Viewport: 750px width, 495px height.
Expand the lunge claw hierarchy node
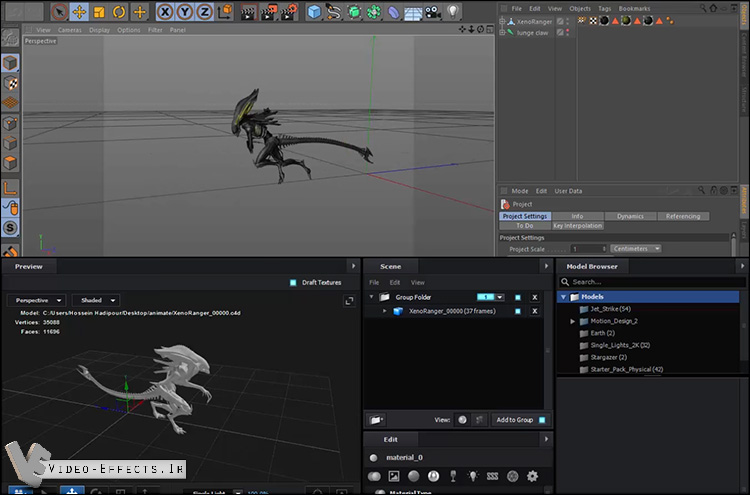point(502,33)
